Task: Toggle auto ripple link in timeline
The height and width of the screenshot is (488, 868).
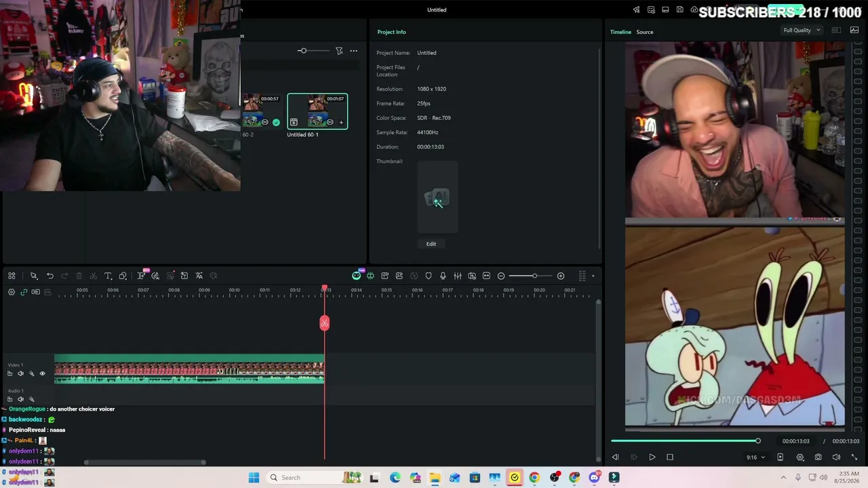Action: (x=24, y=292)
